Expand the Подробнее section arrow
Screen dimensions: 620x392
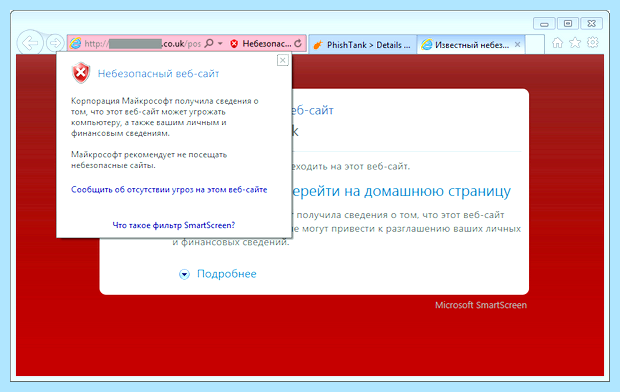[x=184, y=274]
